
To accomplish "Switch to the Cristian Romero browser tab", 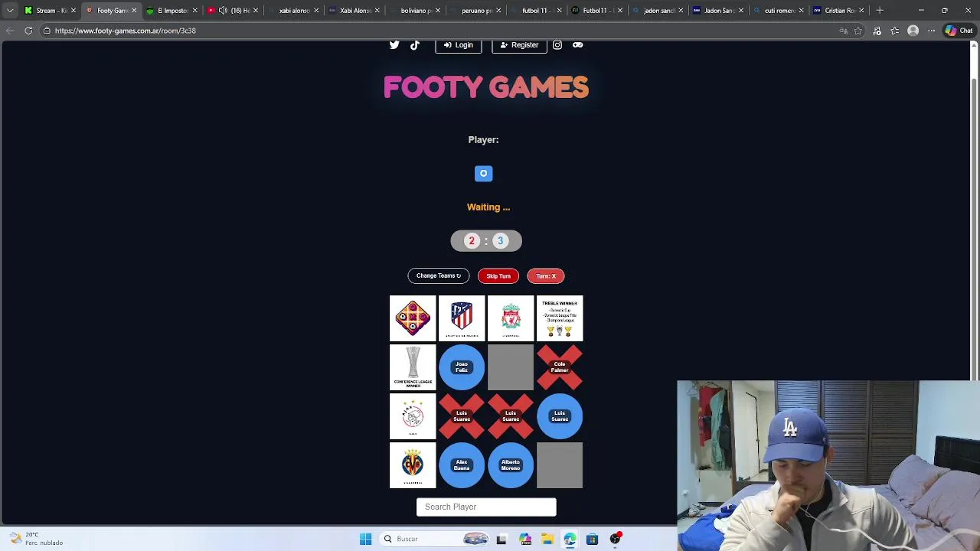I will [x=838, y=11].
